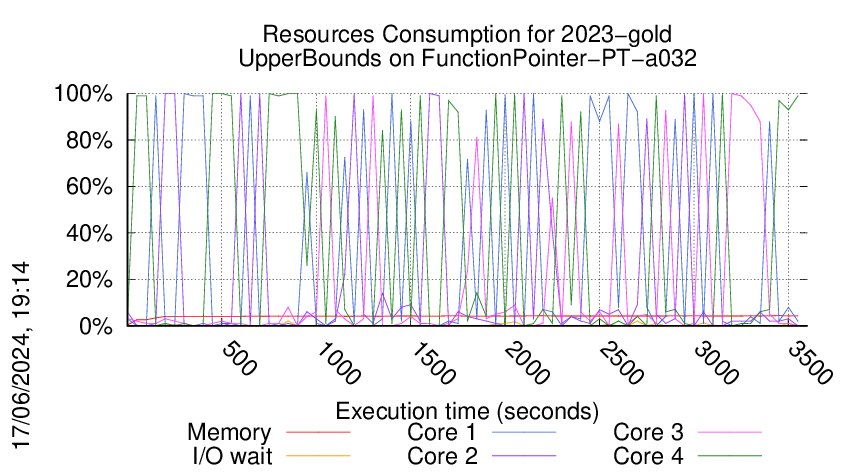
Task: Click the Core 3 legend label
Action: pos(648,433)
